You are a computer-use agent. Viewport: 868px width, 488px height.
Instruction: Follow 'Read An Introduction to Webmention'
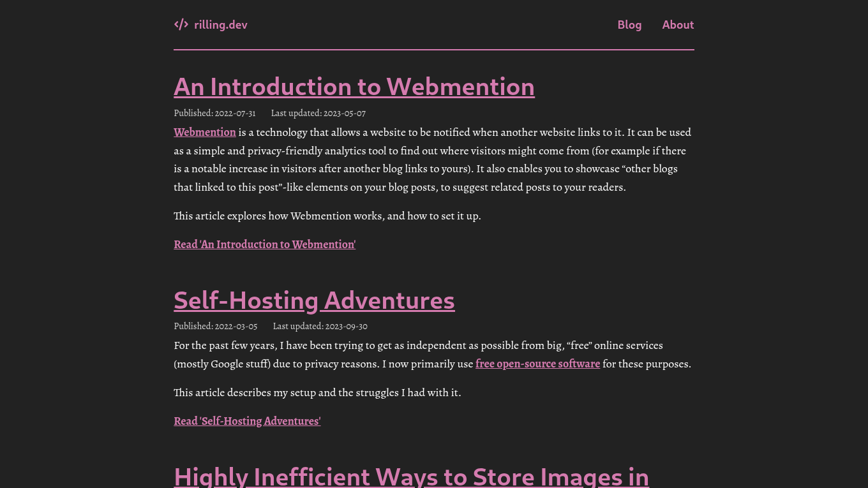pos(264,244)
